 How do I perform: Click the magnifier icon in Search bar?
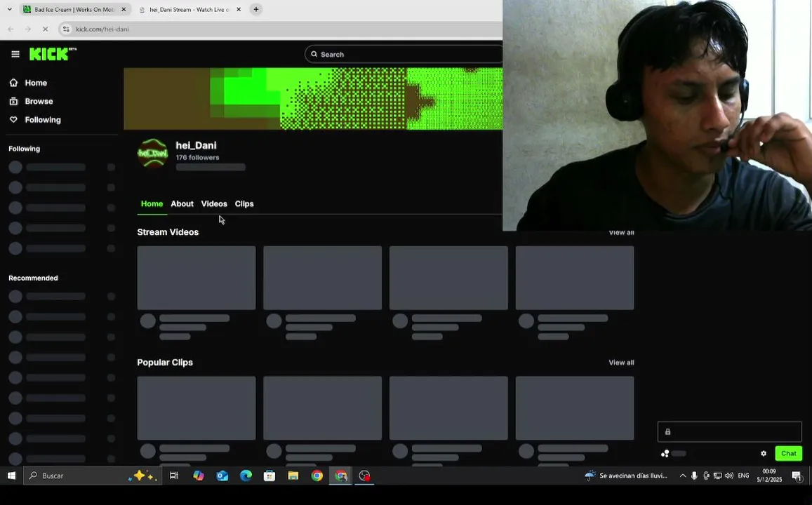click(x=314, y=54)
